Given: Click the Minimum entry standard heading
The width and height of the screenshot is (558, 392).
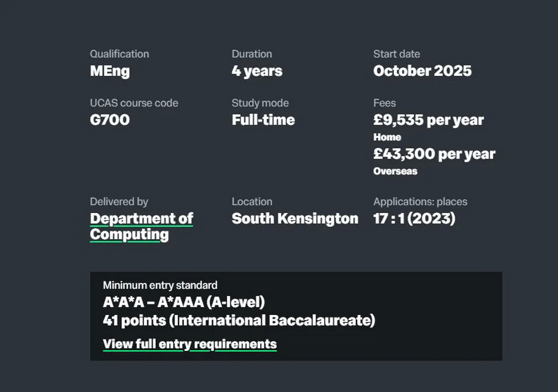Looking at the screenshot, I should pyautogui.click(x=160, y=285).
